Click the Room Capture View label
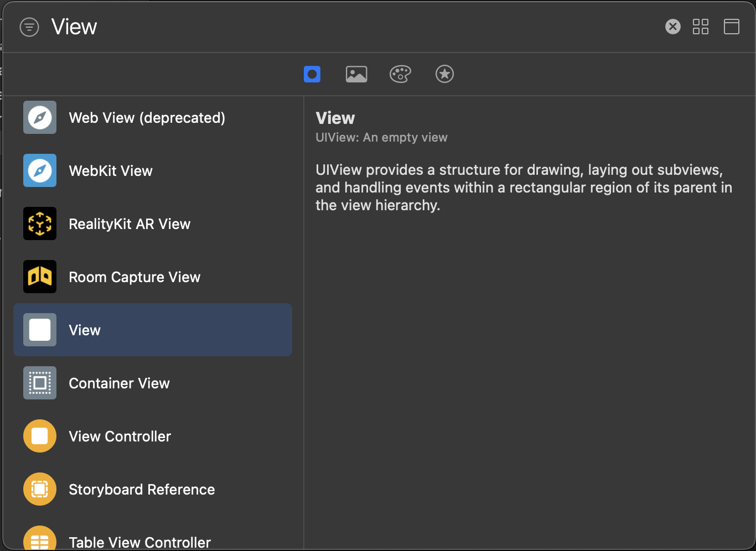This screenshot has width=756, height=551. click(x=134, y=277)
